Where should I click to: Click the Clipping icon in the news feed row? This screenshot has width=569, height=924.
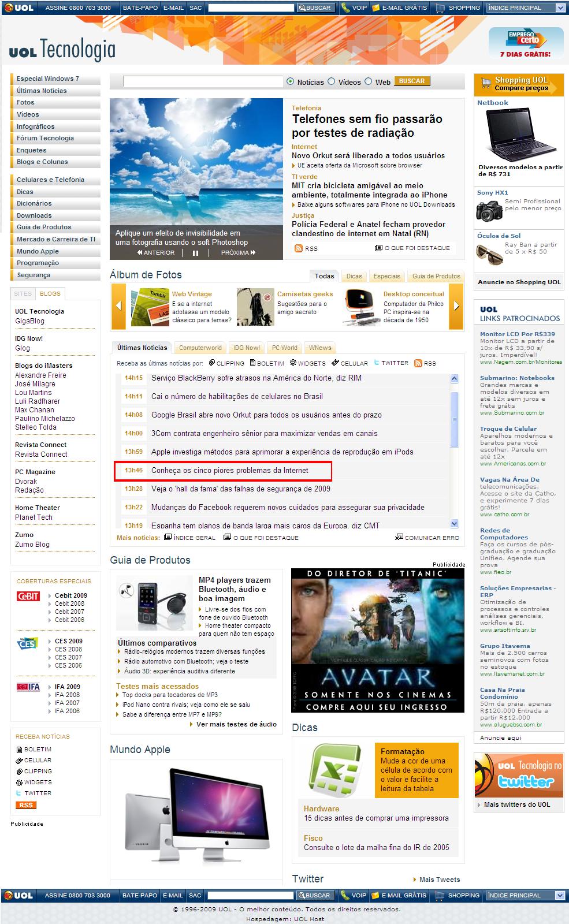tap(212, 363)
